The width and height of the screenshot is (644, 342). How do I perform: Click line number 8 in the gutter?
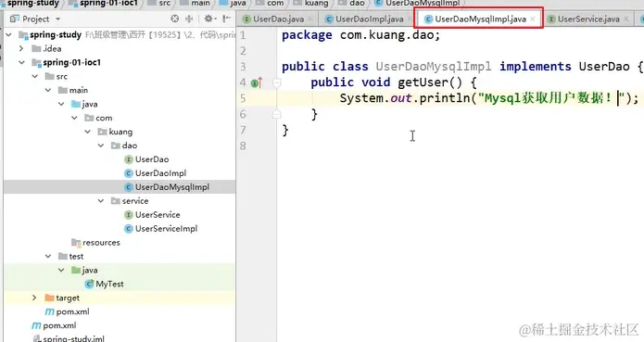243,146
